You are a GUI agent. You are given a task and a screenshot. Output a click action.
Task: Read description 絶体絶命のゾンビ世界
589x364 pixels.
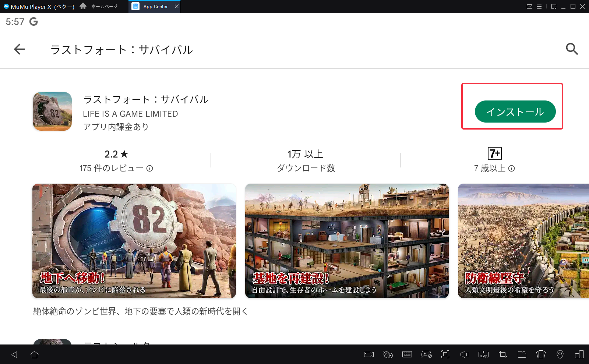point(141,311)
